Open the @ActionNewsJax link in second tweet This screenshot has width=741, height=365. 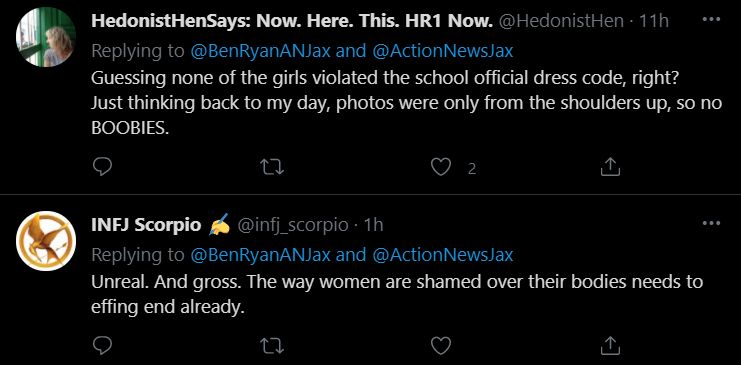(443, 255)
